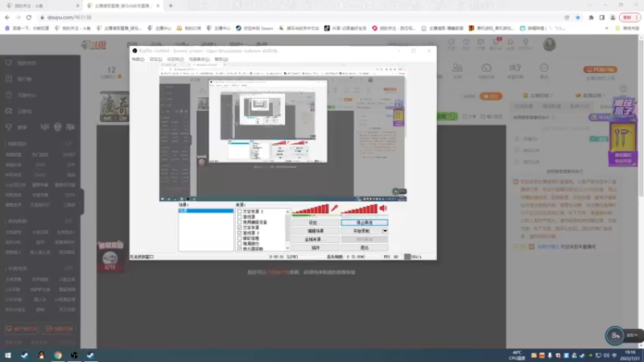Uncheck the 游戏源 2 source checkbox

[x=239, y=232]
